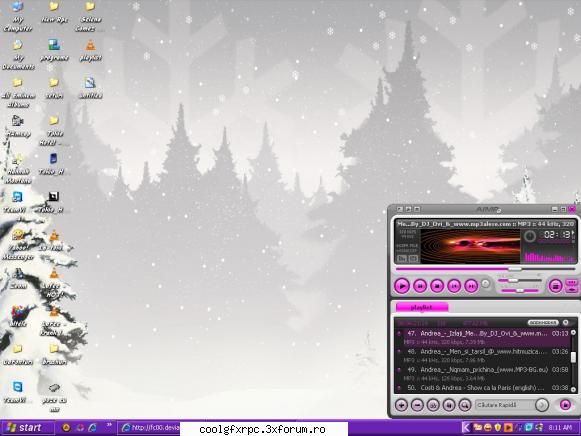The image size is (581, 436).
Task: Click the second small button in AIMP title bar
Action: tap(408, 209)
